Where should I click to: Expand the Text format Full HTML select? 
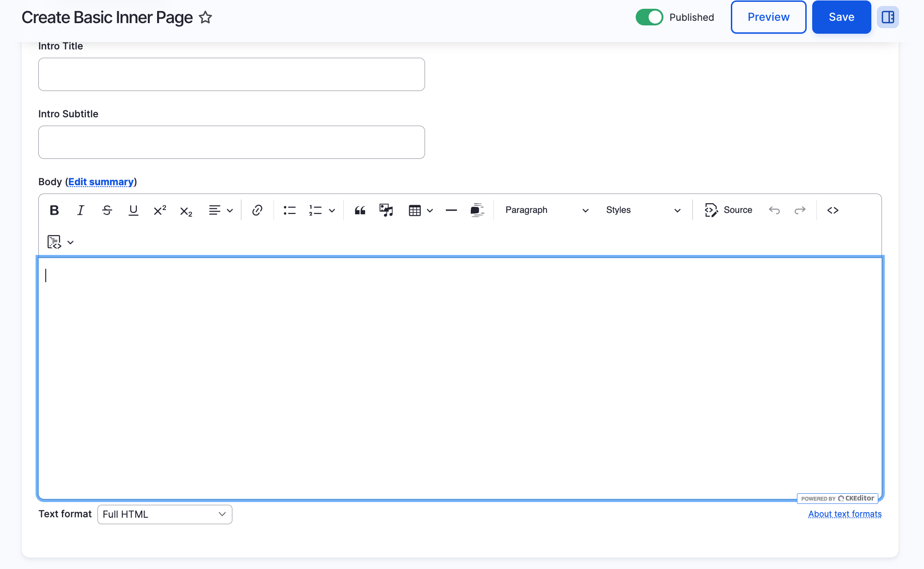164,515
